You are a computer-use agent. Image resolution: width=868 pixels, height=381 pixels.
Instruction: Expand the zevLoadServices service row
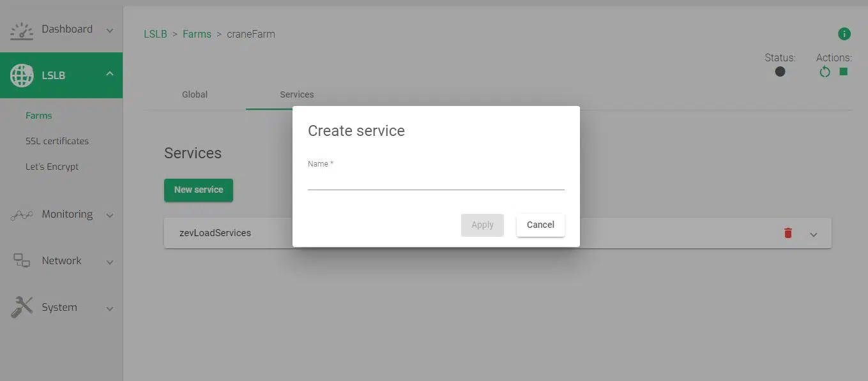813,234
